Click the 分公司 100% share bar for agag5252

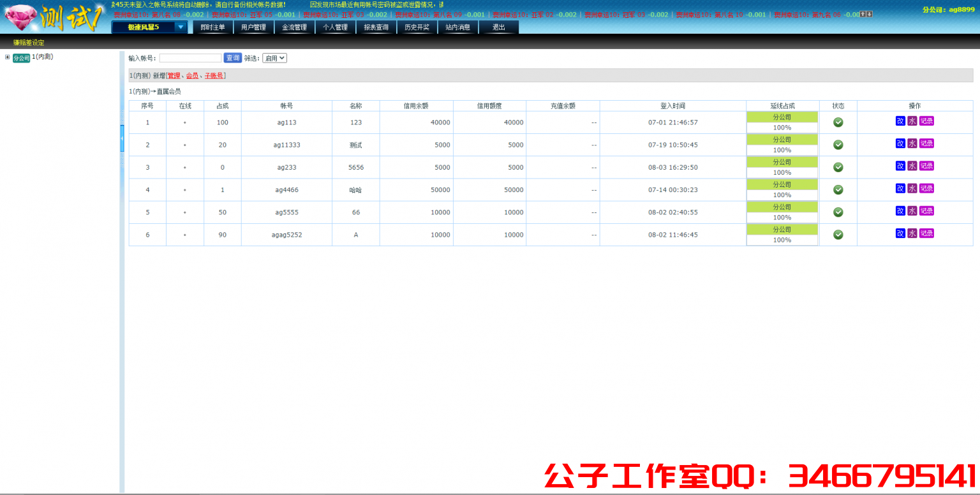pos(782,235)
